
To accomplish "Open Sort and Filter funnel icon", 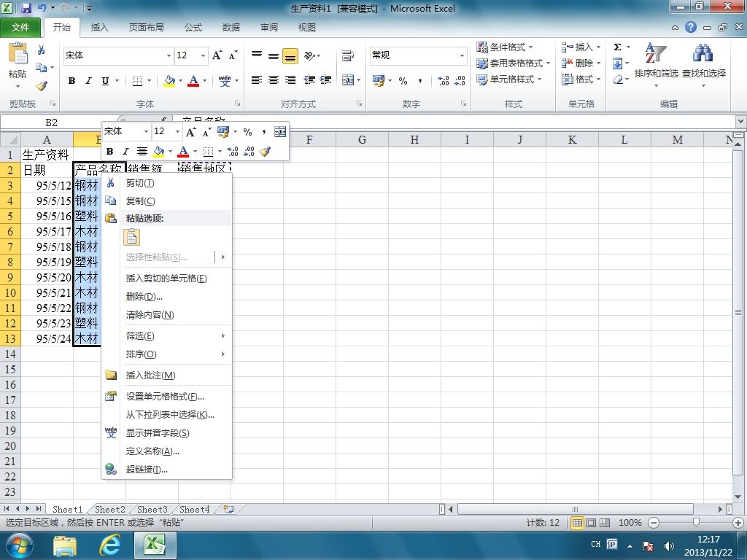I will [656, 53].
